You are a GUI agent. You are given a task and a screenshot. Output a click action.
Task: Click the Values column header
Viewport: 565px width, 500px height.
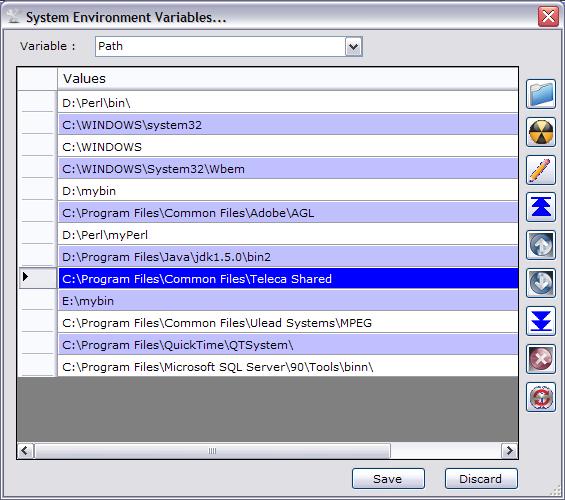click(x=288, y=79)
